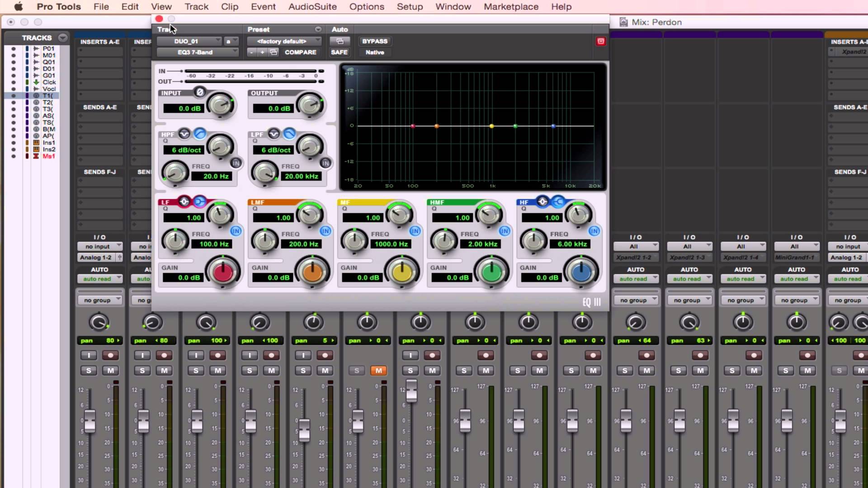The height and width of the screenshot is (488, 868).
Task: Open the Xpand!2 1-3 output selector
Action: tap(689, 258)
